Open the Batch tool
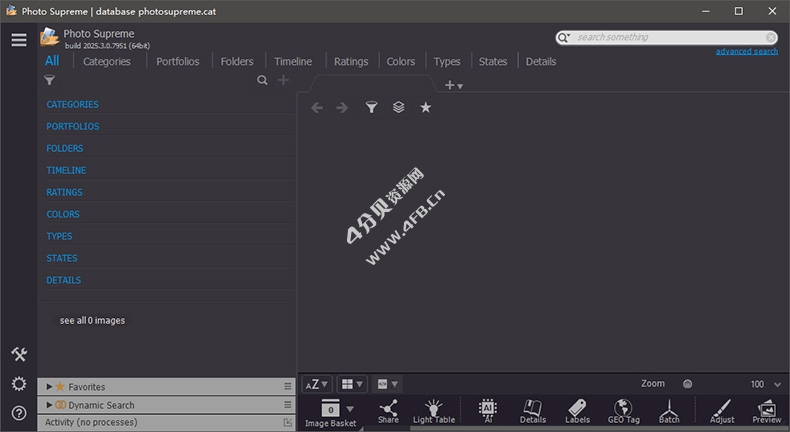 [669, 409]
